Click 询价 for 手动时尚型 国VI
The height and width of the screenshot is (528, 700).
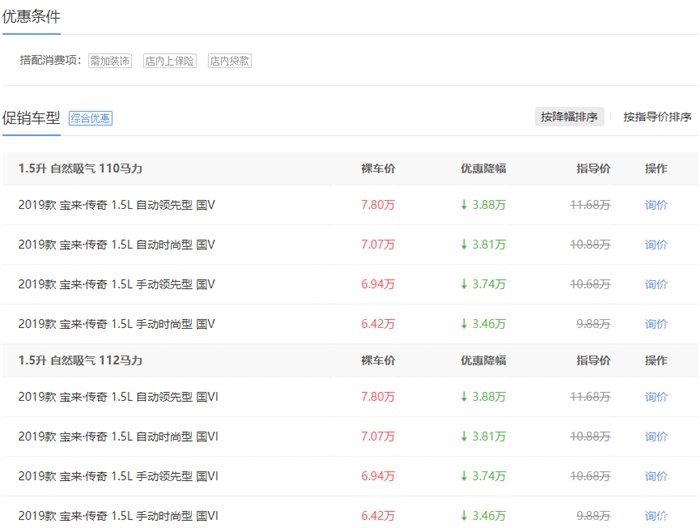(x=656, y=516)
